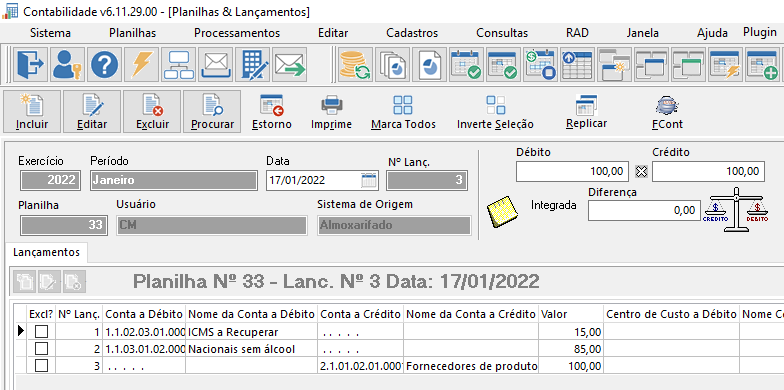The width and height of the screenshot is (784, 390).
Task: Click the table with lightning bolt icon
Action: click(x=726, y=64)
